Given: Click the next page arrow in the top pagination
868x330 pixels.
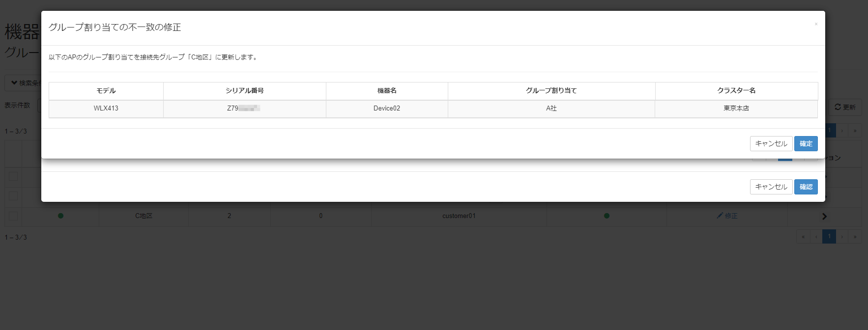Looking at the screenshot, I should [842, 131].
